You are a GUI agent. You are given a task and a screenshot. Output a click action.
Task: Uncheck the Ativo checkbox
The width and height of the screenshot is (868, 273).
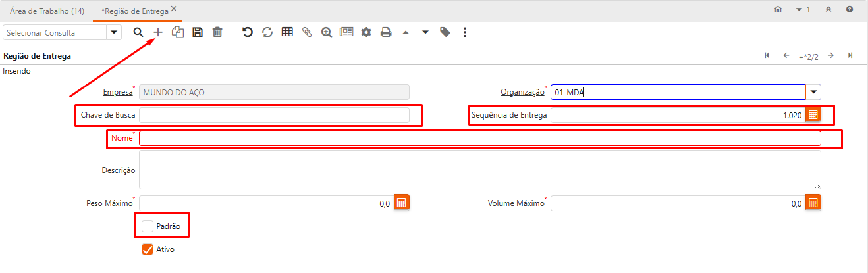tap(148, 249)
